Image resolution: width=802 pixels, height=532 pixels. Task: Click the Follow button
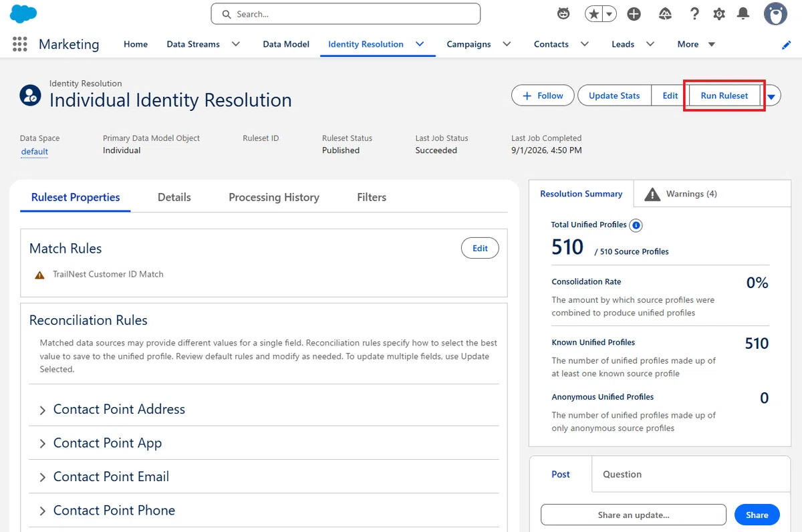[x=543, y=96]
